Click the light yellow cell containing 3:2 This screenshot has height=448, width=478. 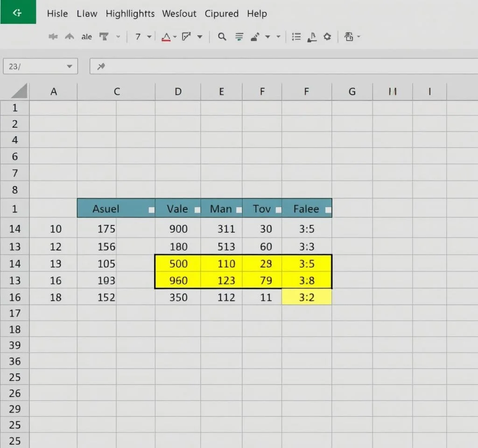(x=307, y=297)
